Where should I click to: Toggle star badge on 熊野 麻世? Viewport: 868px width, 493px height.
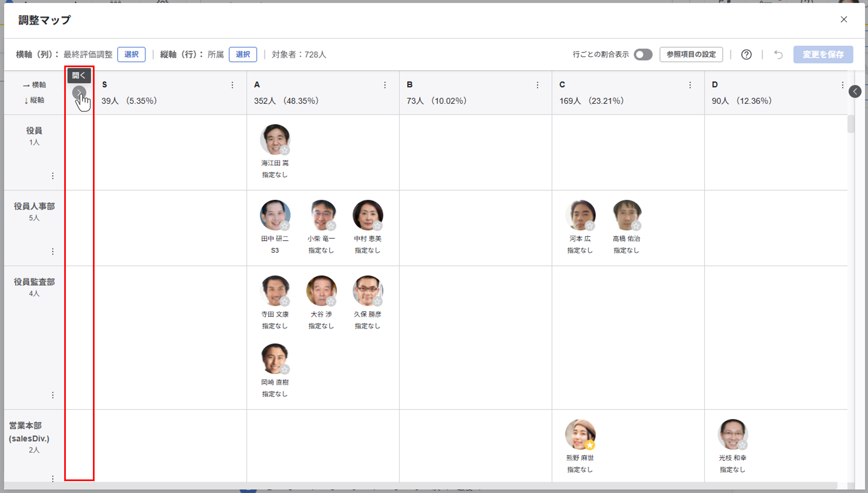(x=590, y=445)
